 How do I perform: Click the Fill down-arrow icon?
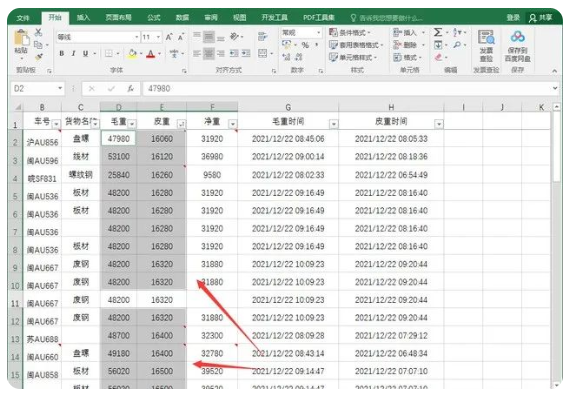tap(438, 45)
